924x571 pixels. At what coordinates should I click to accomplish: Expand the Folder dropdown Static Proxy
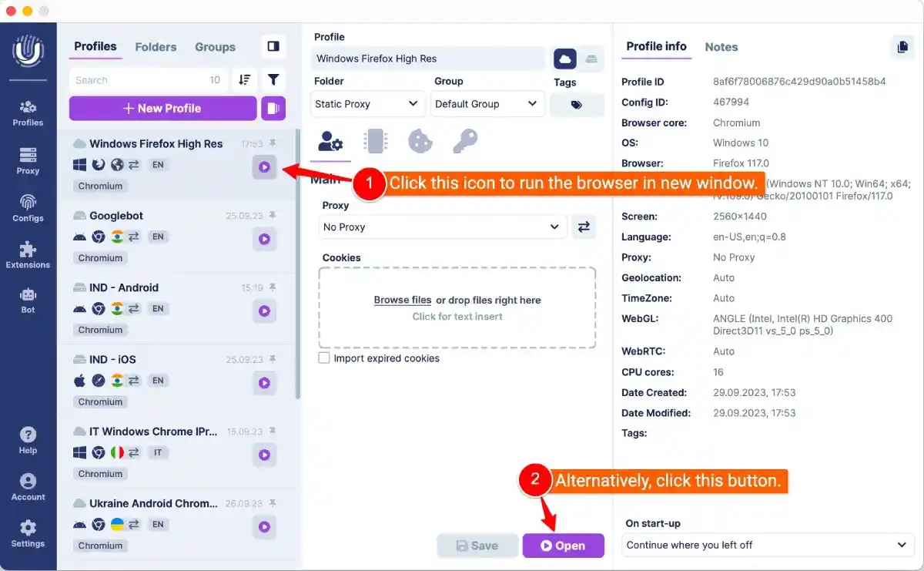[x=368, y=104]
